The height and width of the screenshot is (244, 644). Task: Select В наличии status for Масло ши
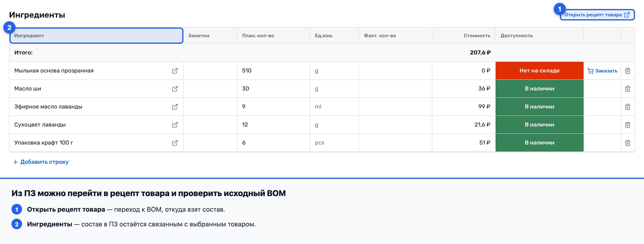click(x=540, y=89)
